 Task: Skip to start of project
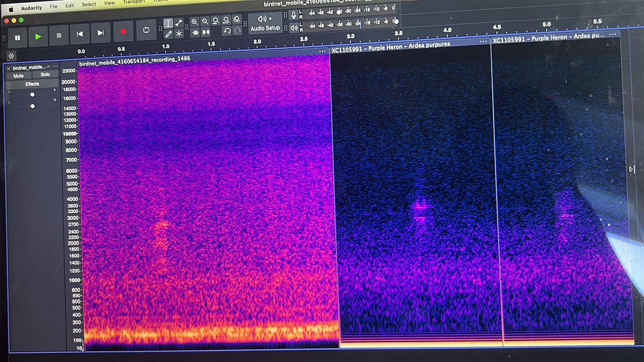(x=80, y=34)
